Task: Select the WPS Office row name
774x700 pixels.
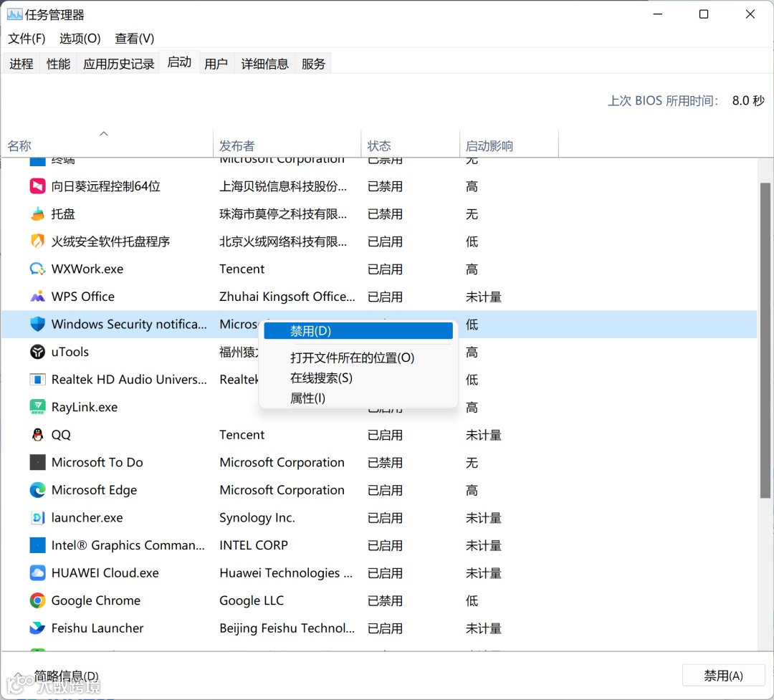Action: tap(83, 297)
